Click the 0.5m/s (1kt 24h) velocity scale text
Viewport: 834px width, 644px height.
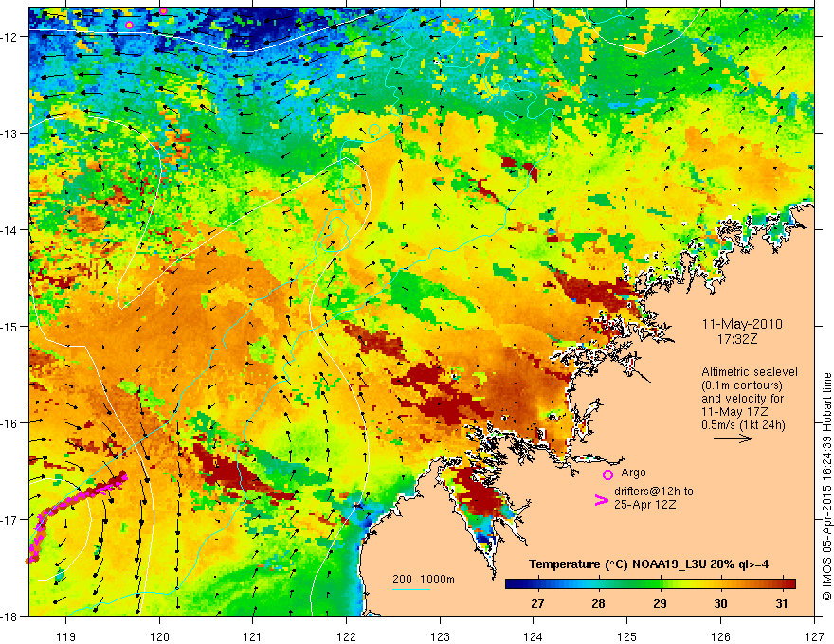click(744, 424)
